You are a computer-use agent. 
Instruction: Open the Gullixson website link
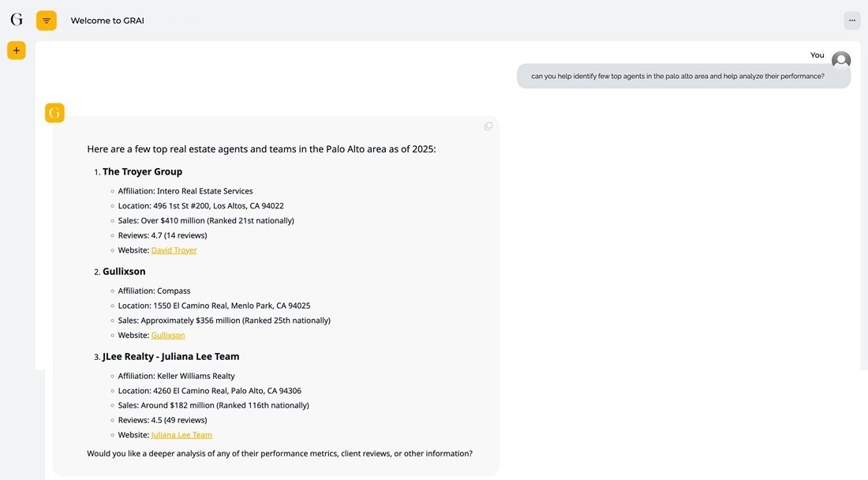click(168, 336)
